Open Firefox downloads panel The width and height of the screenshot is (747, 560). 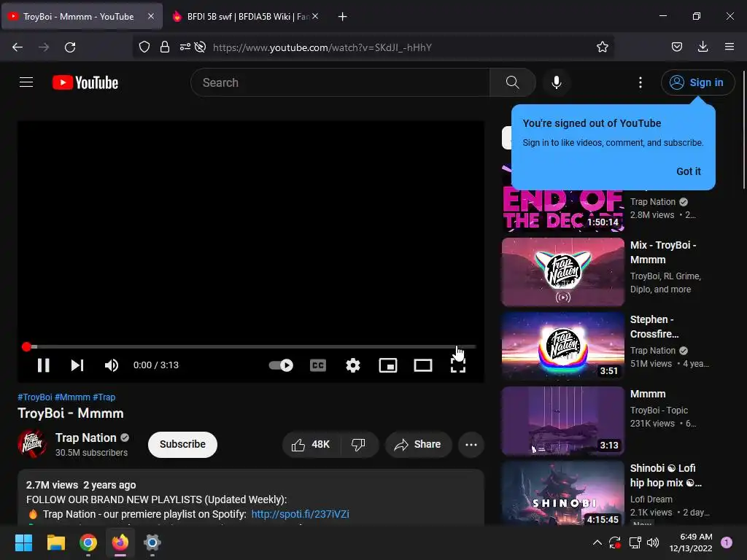point(703,47)
